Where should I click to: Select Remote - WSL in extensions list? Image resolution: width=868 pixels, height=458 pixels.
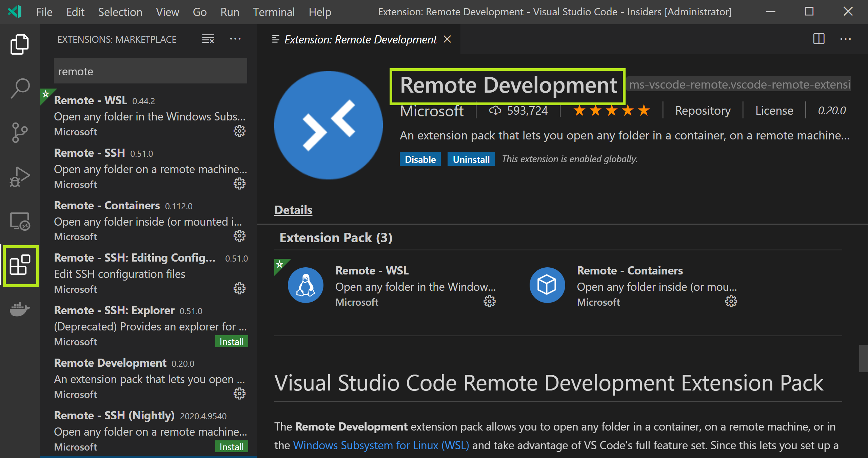click(149, 116)
